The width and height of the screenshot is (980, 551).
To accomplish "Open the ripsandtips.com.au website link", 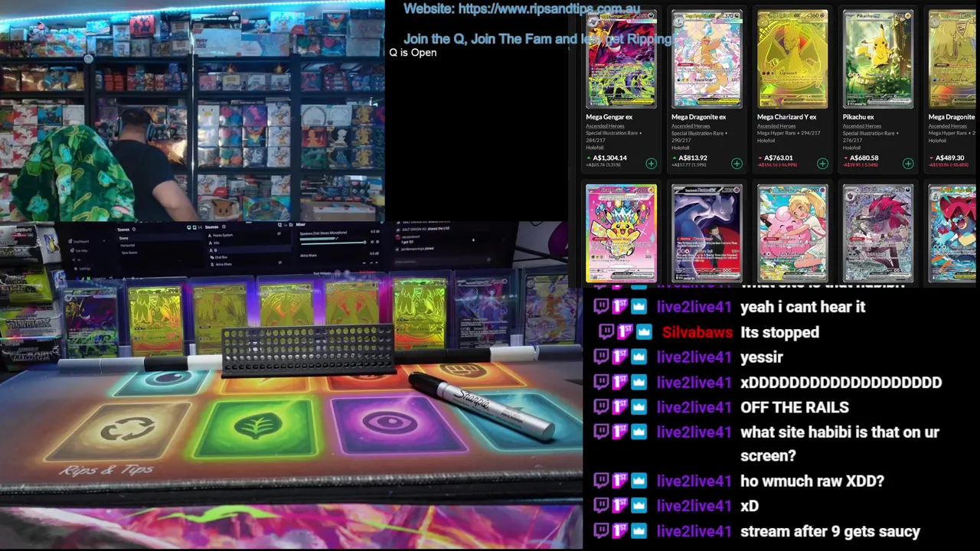I will click(549, 9).
